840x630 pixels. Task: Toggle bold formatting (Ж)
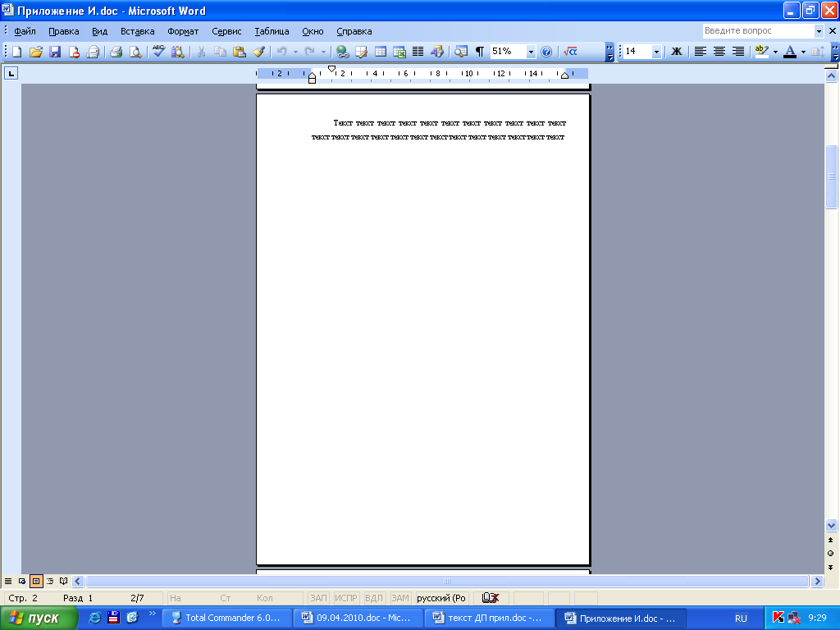(x=677, y=52)
